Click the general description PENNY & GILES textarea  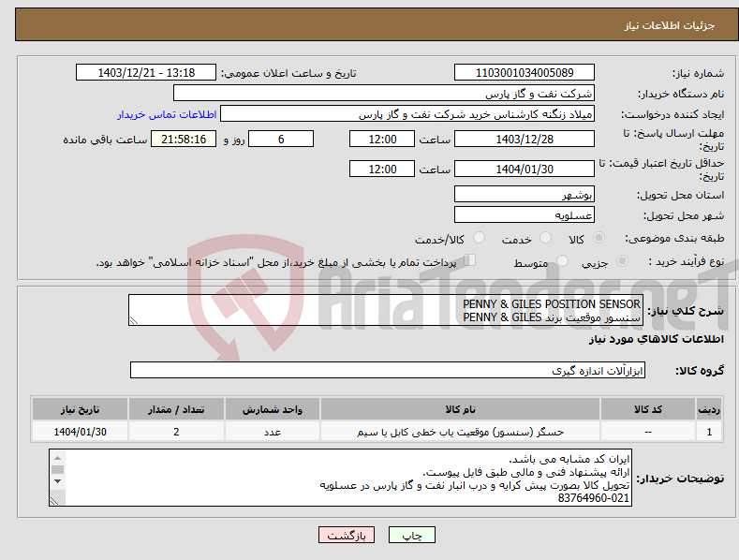click(x=386, y=310)
